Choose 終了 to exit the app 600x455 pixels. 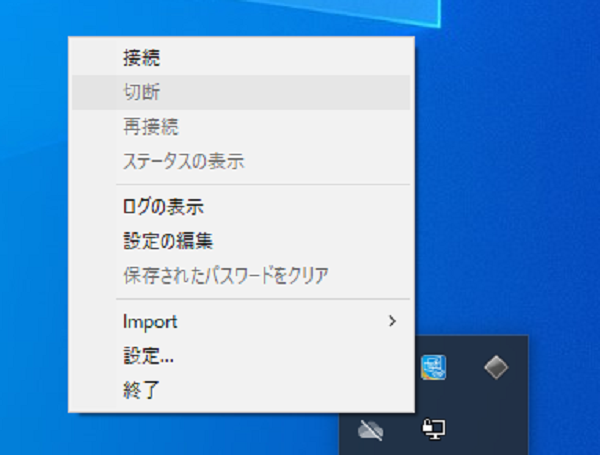[241, 390]
